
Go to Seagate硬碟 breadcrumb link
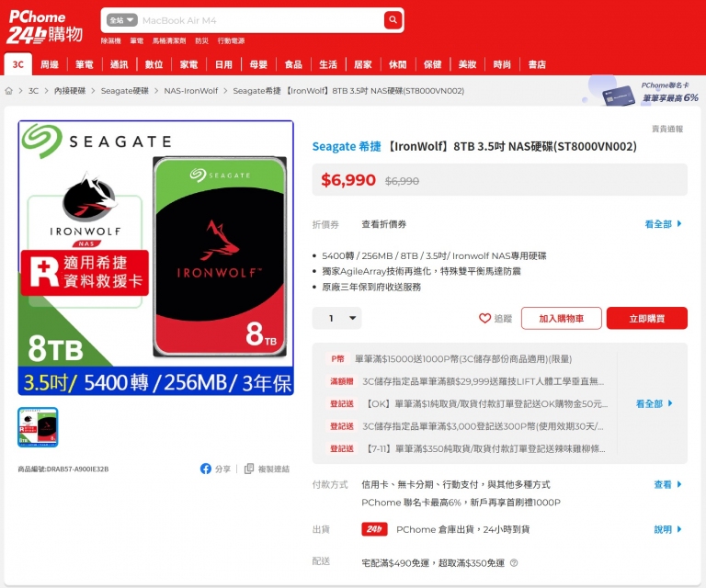(x=125, y=91)
